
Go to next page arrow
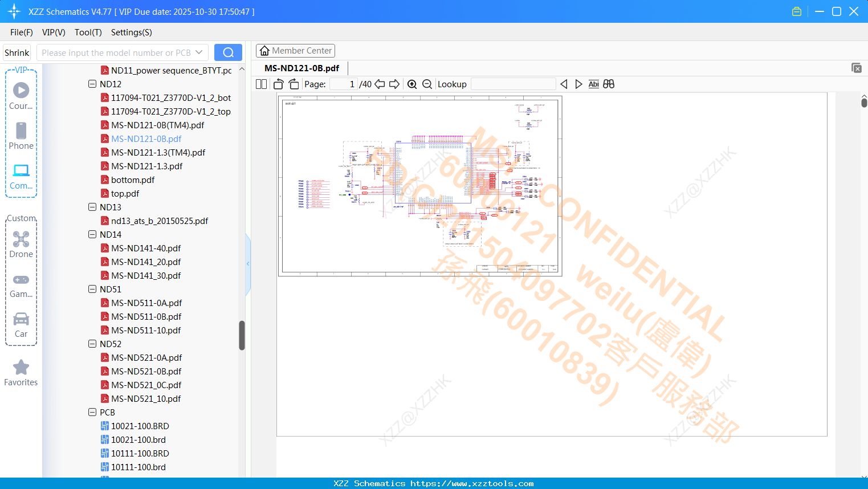pos(394,84)
